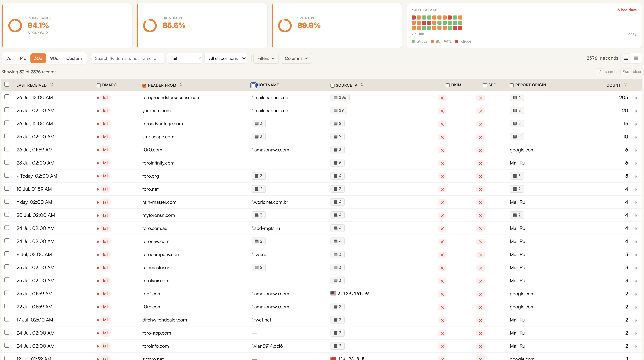Open hostname badge in rainmaster.cn row

coord(259,267)
